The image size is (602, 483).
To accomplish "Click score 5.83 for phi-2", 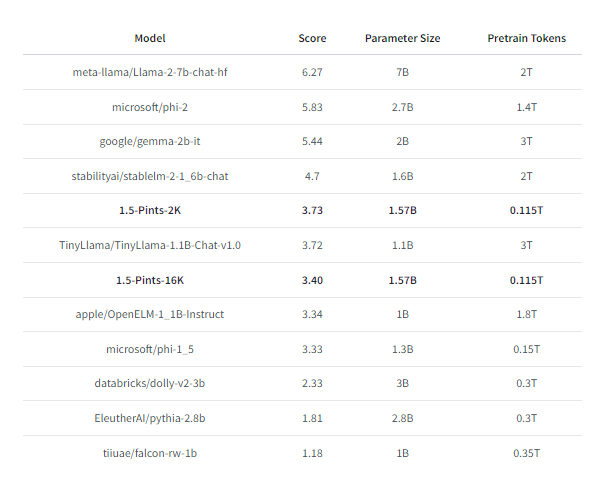I will click(312, 107).
